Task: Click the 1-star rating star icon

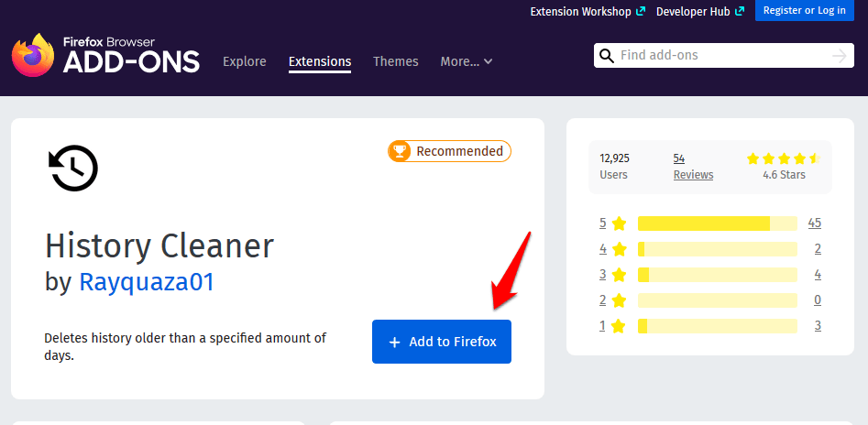Action: point(620,326)
